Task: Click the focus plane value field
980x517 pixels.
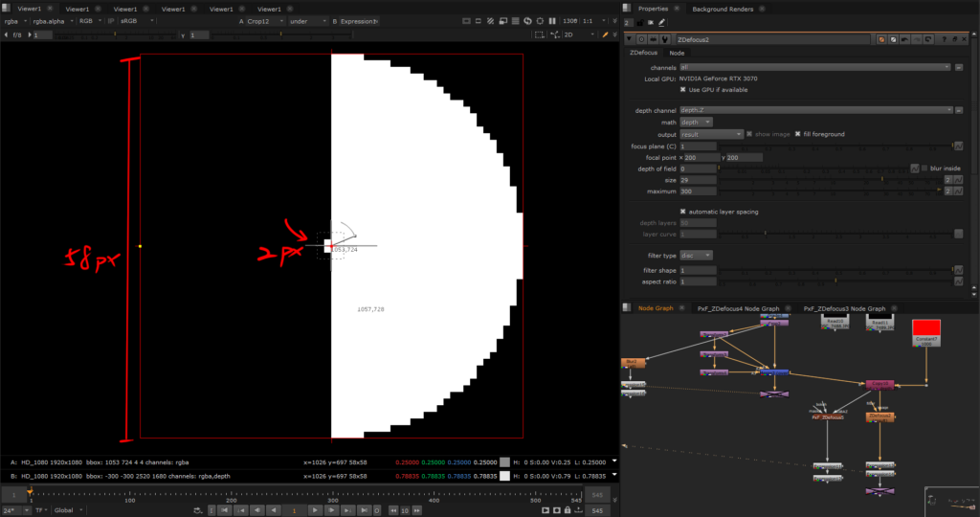Action: click(x=698, y=146)
